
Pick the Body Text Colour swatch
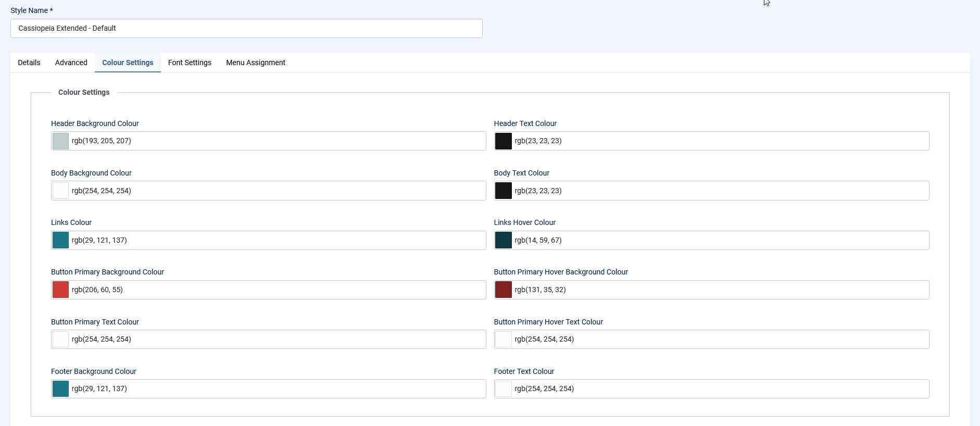(503, 191)
